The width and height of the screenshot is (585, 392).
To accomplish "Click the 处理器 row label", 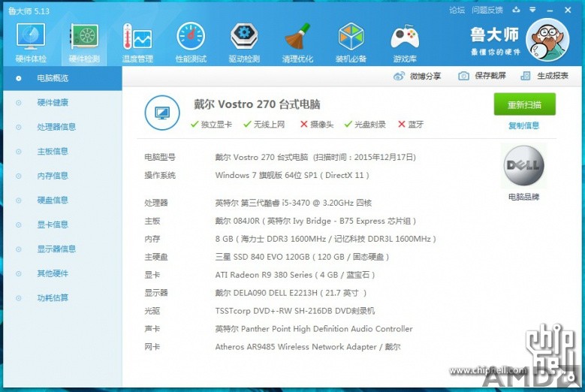I will [156, 203].
